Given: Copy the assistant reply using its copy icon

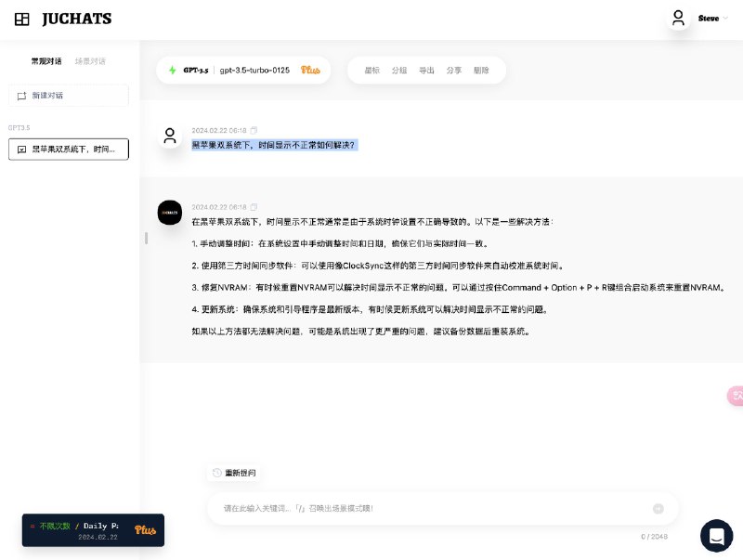Looking at the screenshot, I should pyautogui.click(x=254, y=206).
